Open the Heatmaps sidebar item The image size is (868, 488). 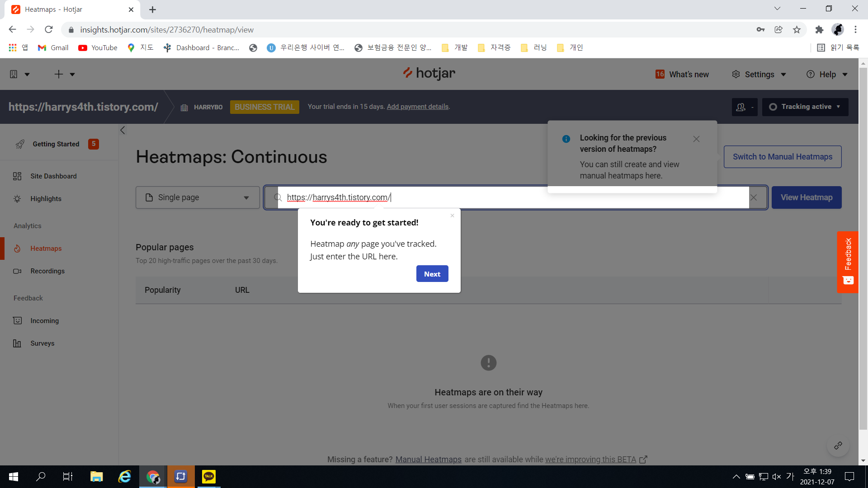46,249
